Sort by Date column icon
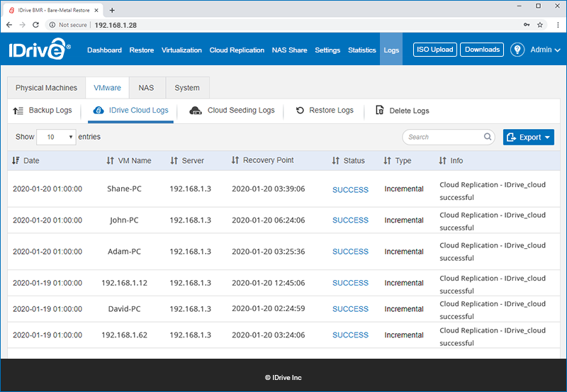 click(x=16, y=161)
